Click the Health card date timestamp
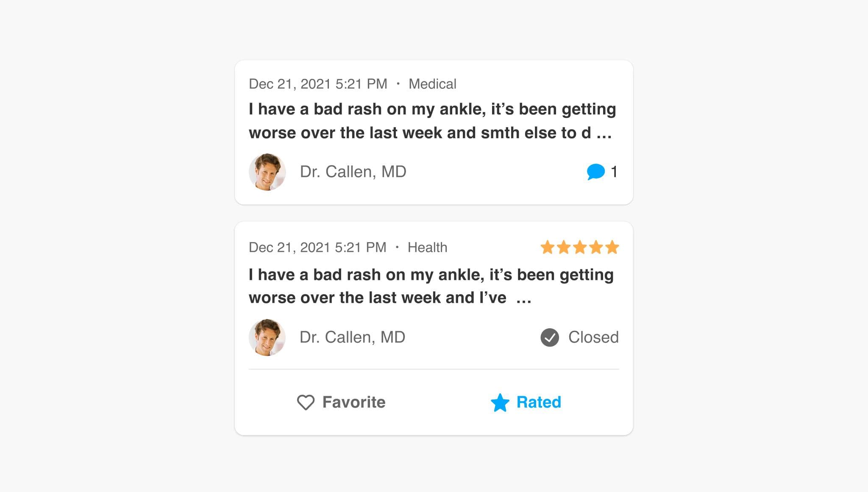The height and width of the screenshot is (492, 868). [317, 247]
